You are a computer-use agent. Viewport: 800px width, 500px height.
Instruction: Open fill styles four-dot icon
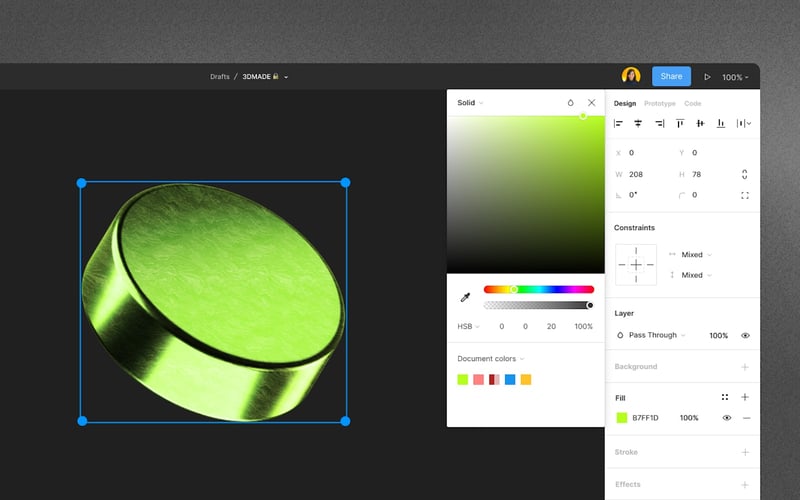pyautogui.click(x=724, y=397)
